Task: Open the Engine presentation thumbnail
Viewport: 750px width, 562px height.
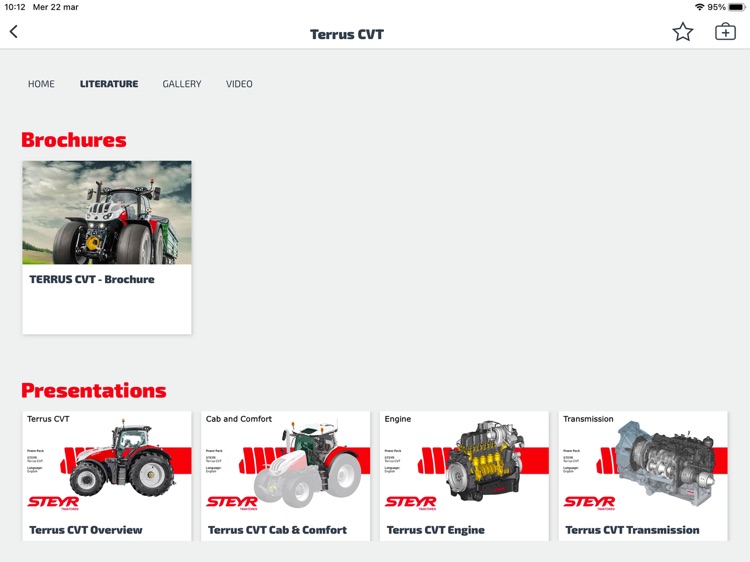Action: (x=464, y=465)
